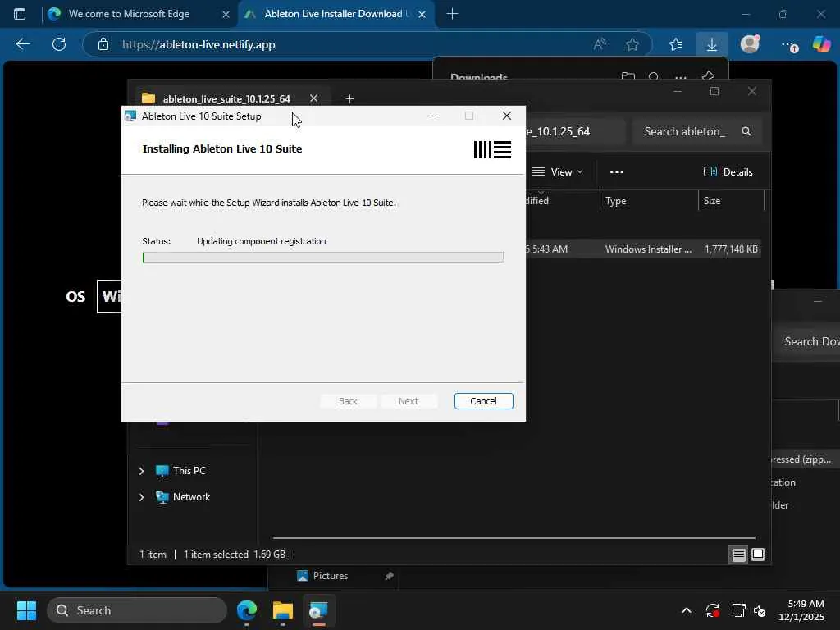Open Edge Settings and more menu
The width and height of the screenshot is (840, 630).
coord(788,45)
